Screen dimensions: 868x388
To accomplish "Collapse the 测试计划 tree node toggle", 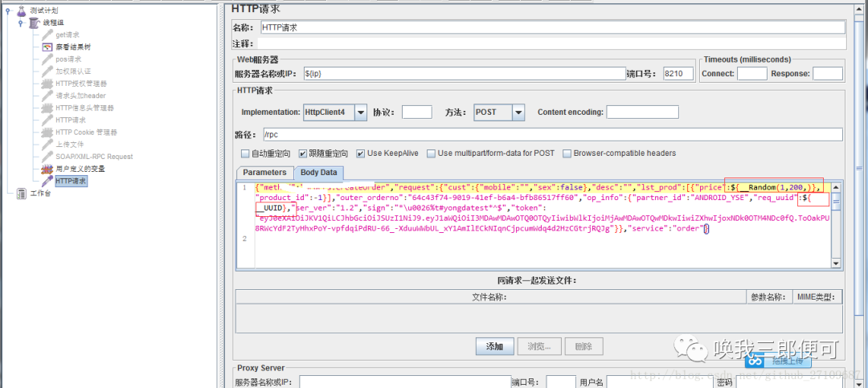I will [10, 10].
